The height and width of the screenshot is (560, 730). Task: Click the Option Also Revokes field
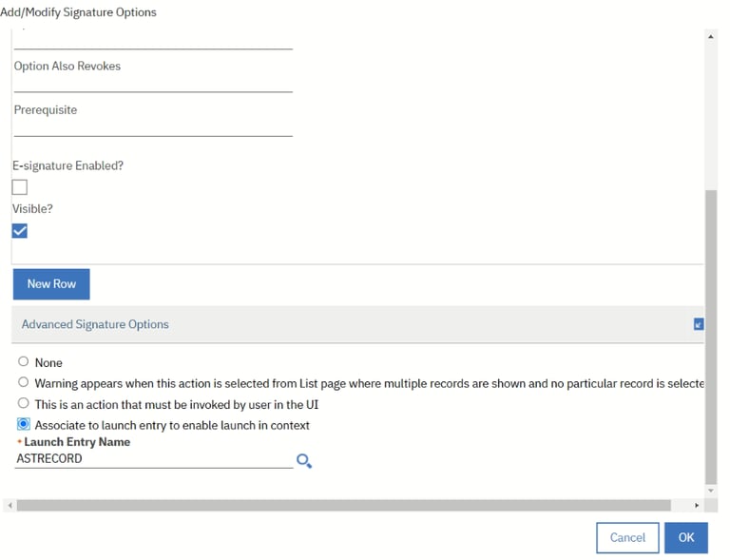click(x=153, y=84)
